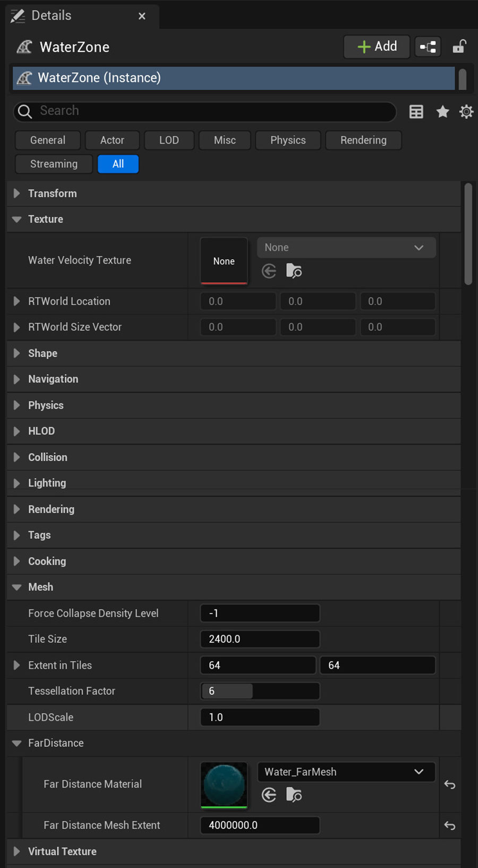Click the Blueprint/Add Script hierarchy icon next to Add

(428, 47)
